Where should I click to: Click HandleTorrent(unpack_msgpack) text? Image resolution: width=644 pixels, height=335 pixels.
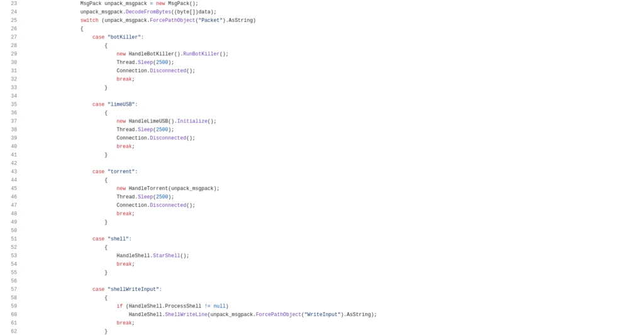pyautogui.click(x=172, y=189)
